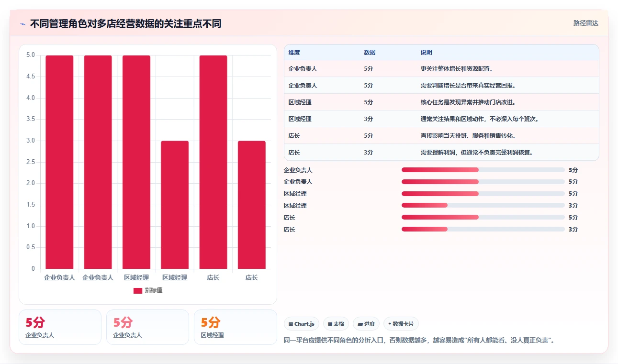Click the 店长 chart bar reaching 5.0
This screenshot has width=618, height=364.
[213, 162]
